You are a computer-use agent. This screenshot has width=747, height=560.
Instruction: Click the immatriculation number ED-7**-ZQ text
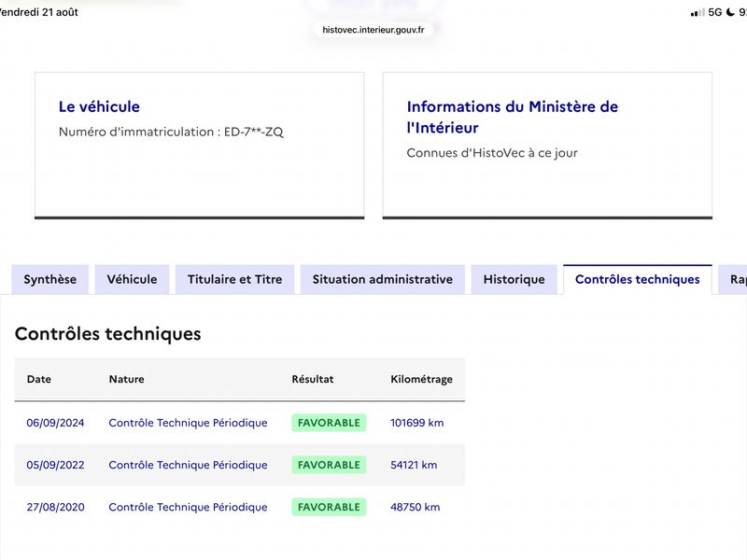point(253,132)
